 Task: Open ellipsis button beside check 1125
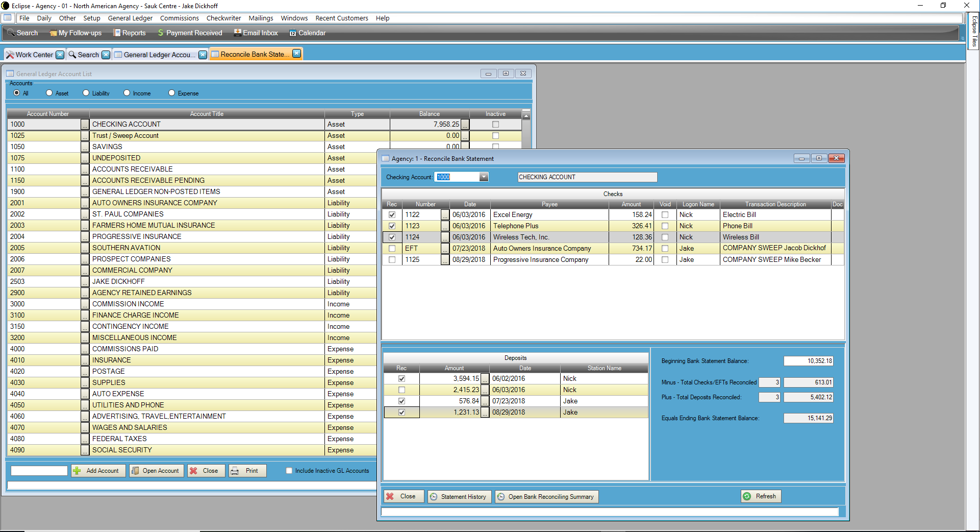tap(445, 259)
